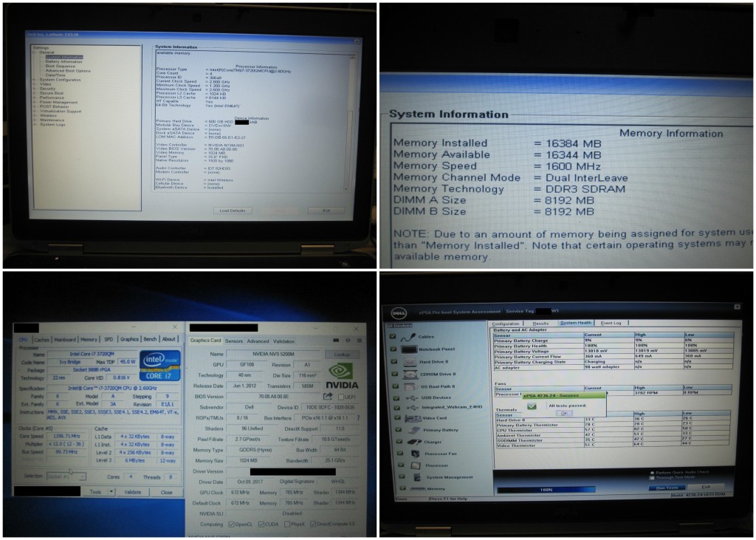The height and width of the screenshot is (540, 756).
Task: Click Load Defaults in BIOS setup
Action: tap(233, 211)
